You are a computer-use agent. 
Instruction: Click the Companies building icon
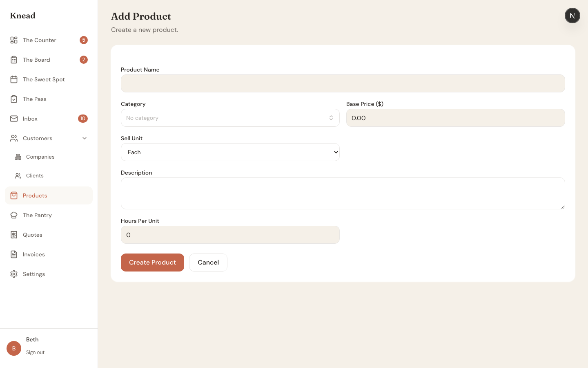coord(18,157)
